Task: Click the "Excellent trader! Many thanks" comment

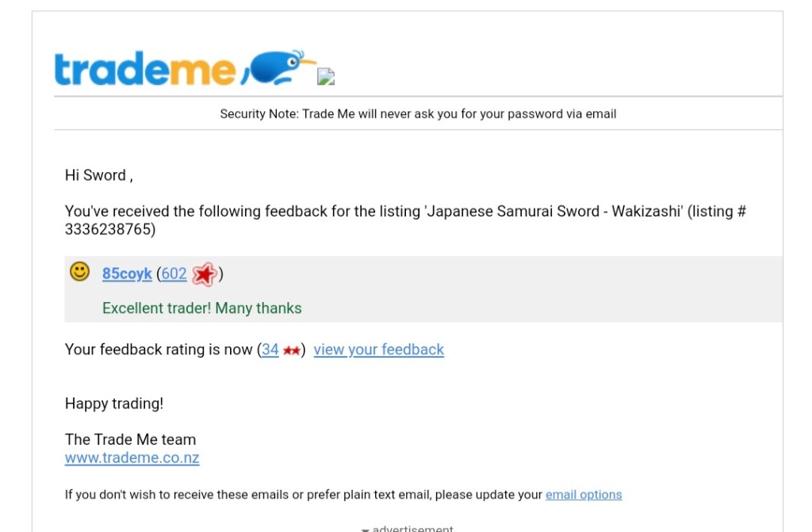Action: 202,308
